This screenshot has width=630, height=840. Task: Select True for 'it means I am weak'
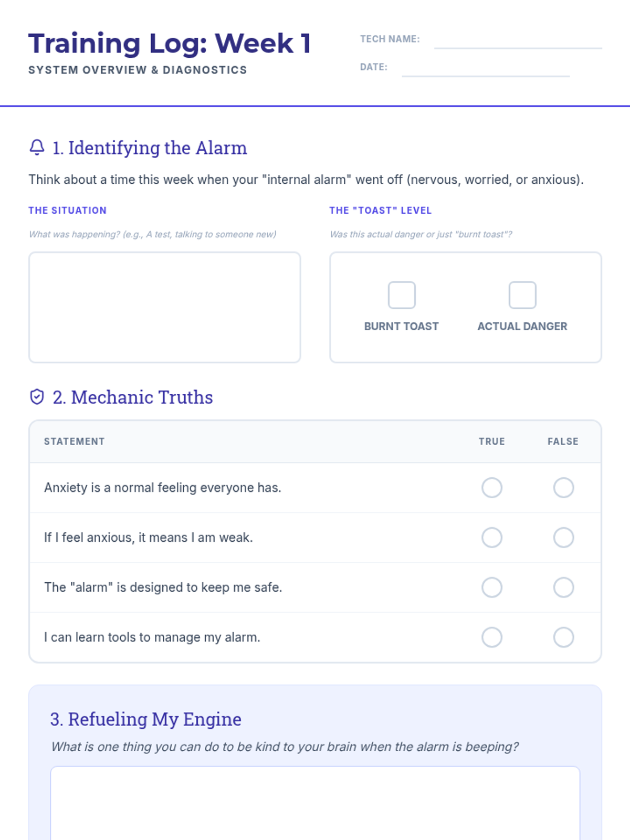(x=492, y=538)
